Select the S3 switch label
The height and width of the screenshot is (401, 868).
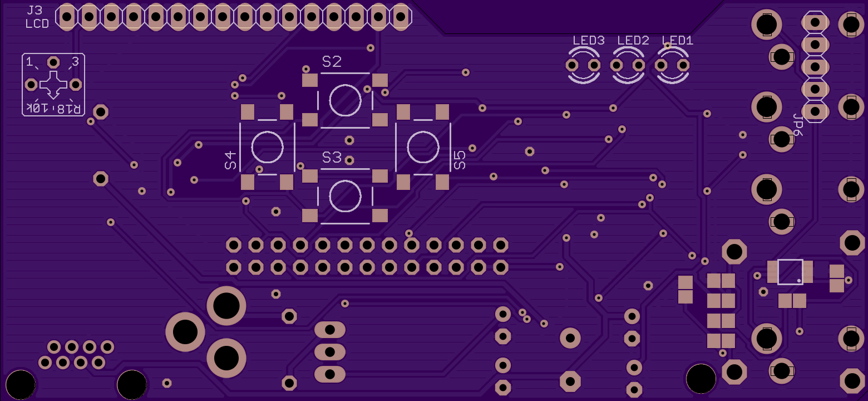pyautogui.click(x=332, y=158)
